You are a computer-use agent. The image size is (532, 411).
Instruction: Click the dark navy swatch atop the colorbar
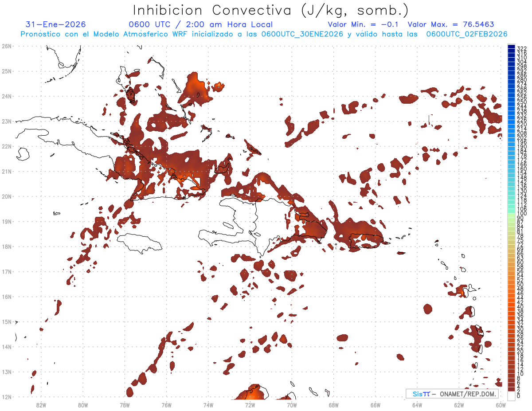point(511,47)
